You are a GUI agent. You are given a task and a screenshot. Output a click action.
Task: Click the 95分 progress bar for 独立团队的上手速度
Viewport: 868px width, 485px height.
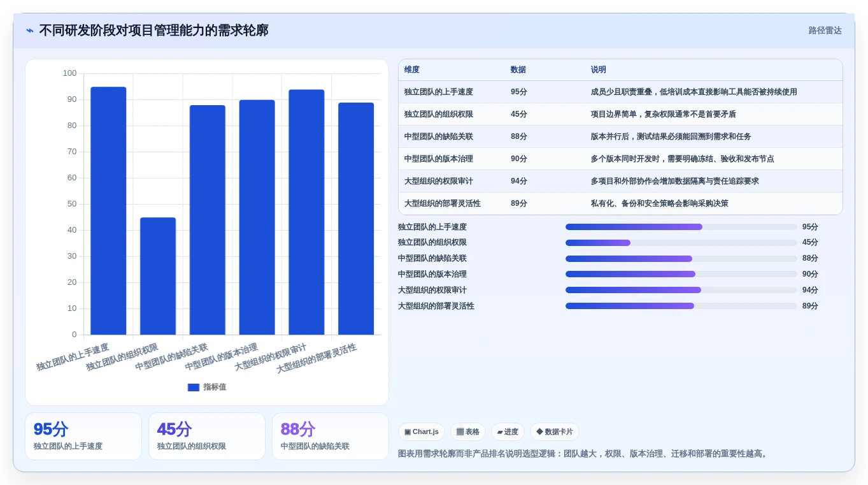(x=681, y=227)
